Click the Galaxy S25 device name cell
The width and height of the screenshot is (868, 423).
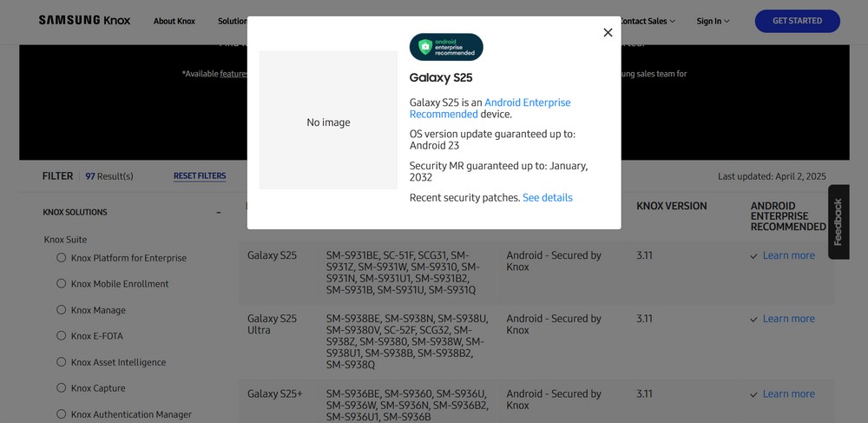(272, 255)
